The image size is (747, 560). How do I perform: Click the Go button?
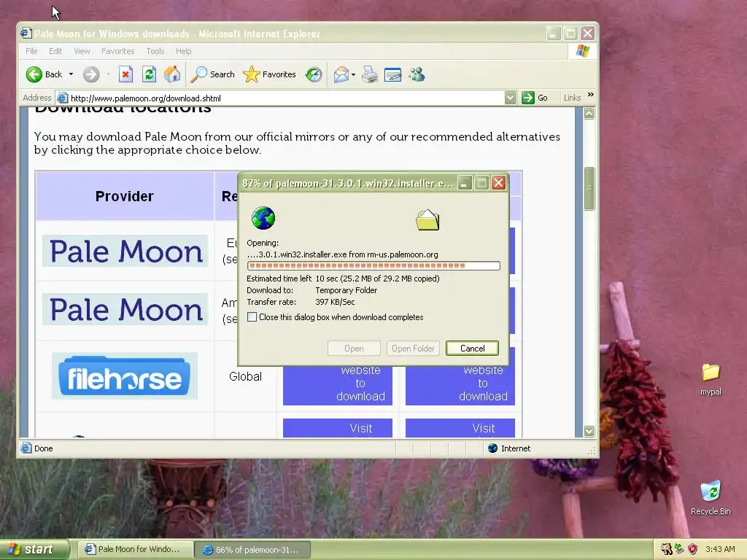[x=535, y=98]
